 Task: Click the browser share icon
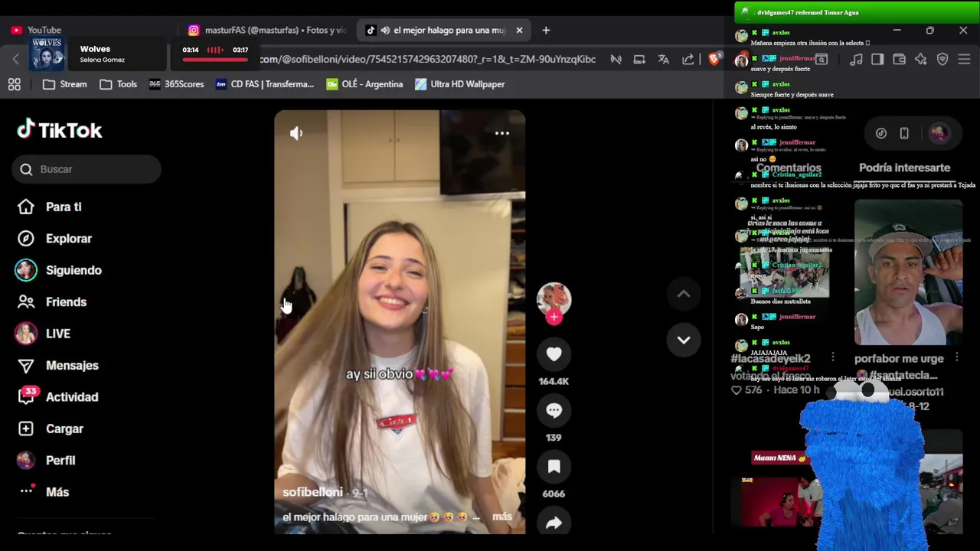pyautogui.click(x=688, y=59)
